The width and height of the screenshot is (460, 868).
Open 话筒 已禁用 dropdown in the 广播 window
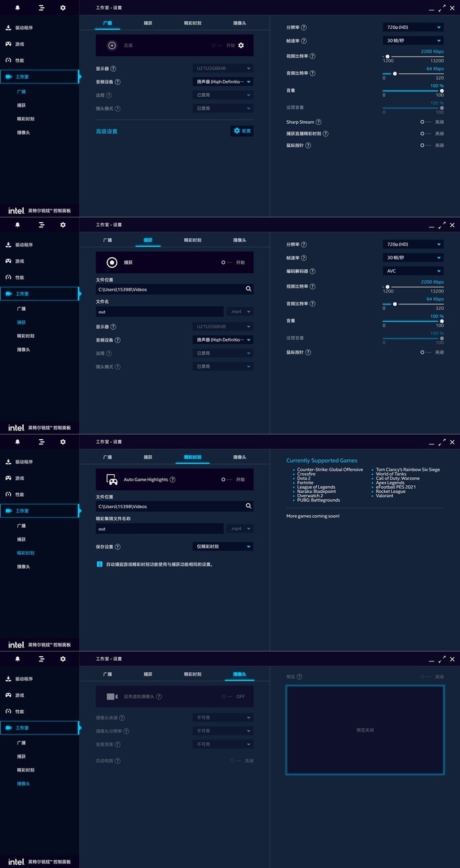(223, 95)
